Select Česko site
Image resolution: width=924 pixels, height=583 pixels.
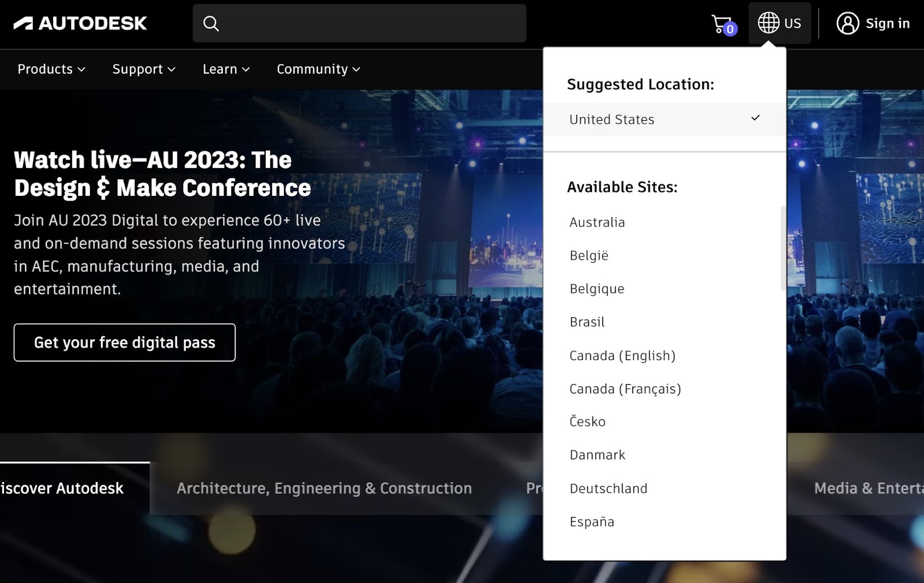pyautogui.click(x=587, y=421)
